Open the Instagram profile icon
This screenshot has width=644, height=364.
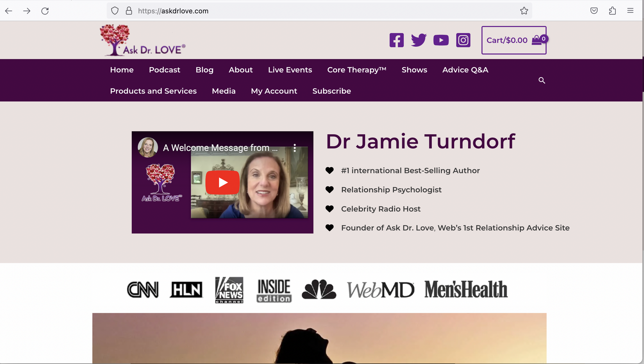463,40
